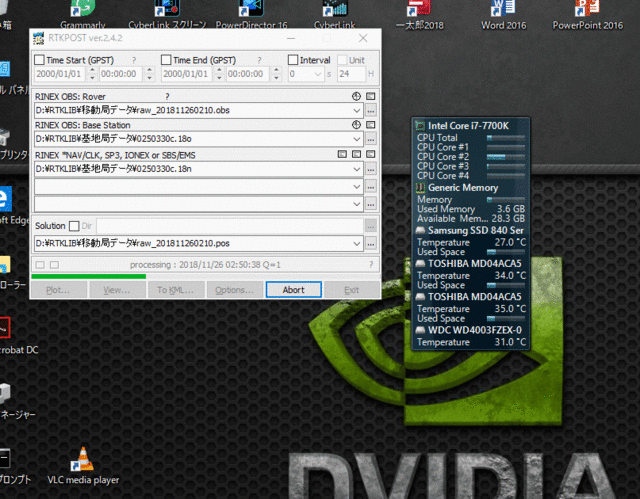Screen dimensions: 640x499
Task: Toggle the Interval checkbox
Action: [x=293, y=60]
